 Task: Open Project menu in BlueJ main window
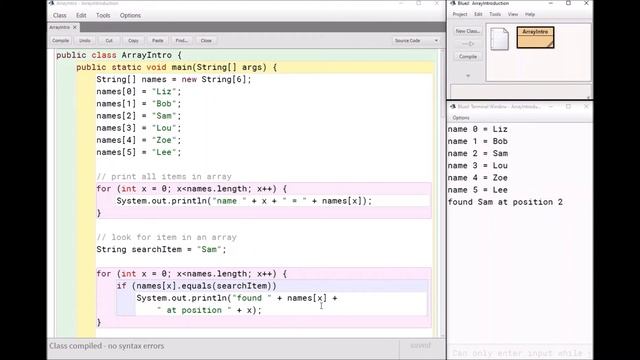pyautogui.click(x=460, y=14)
